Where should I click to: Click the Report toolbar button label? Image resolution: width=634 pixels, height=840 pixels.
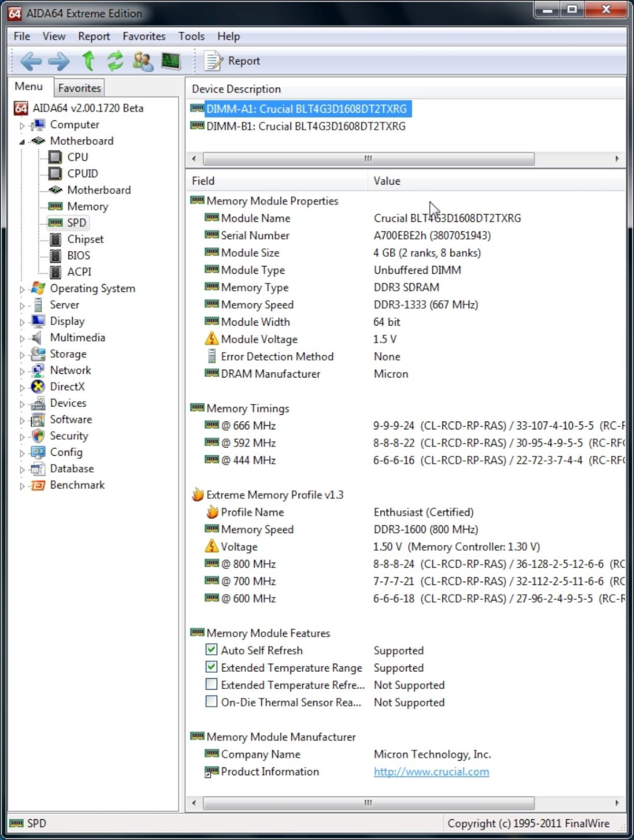[x=244, y=61]
